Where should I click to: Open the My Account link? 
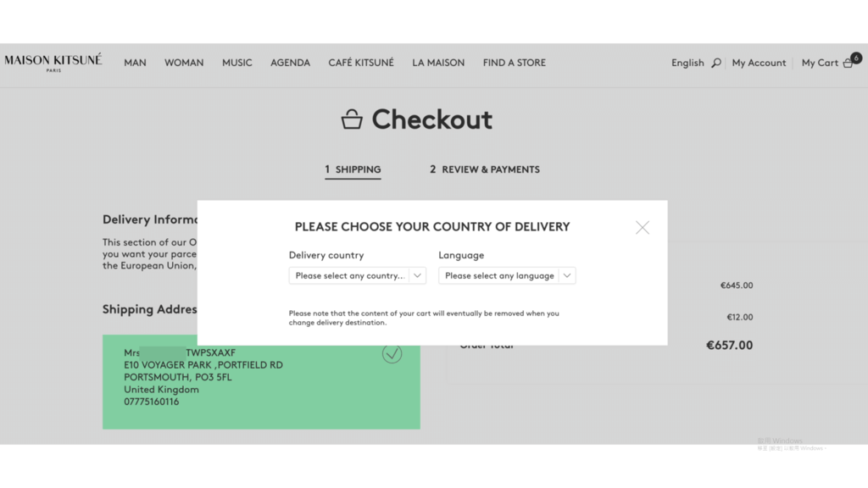click(x=759, y=63)
